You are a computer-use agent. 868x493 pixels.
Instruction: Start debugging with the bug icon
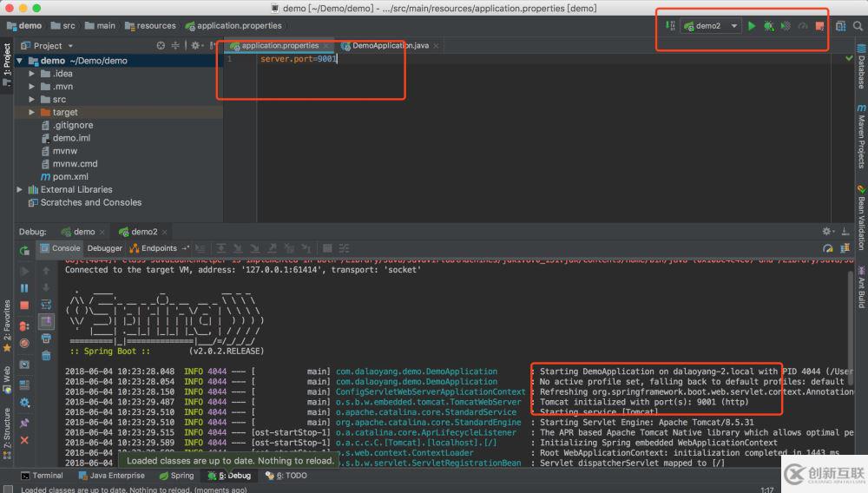click(x=768, y=26)
